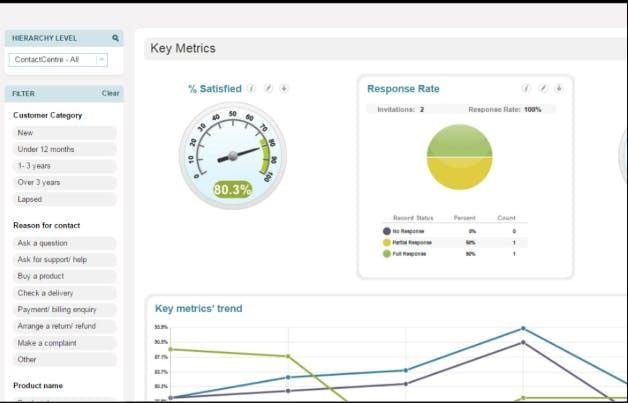This screenshot has width=628, height=403.
Task: Choose Arrange a return/ refund filter
Action: click(x=64, y=326)
